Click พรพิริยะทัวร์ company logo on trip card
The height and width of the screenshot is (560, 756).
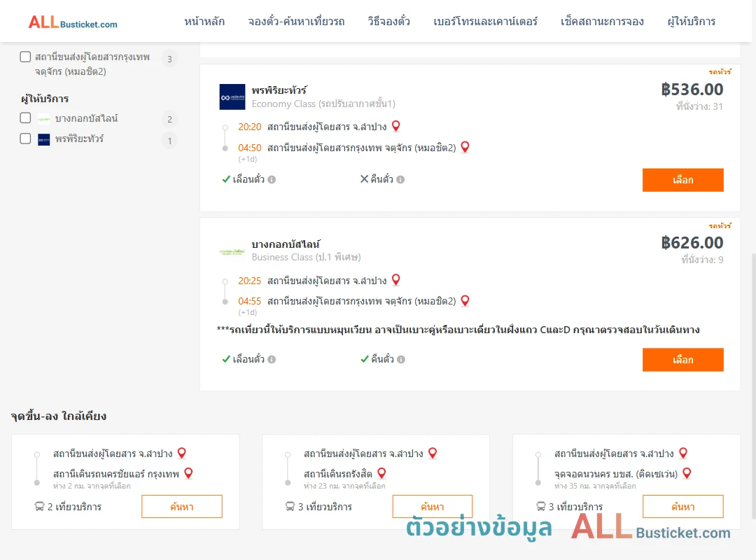pos(232,97)
